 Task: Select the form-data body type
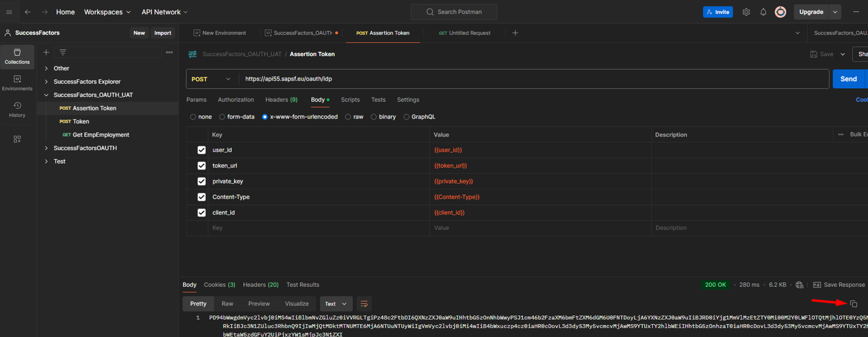222,117
